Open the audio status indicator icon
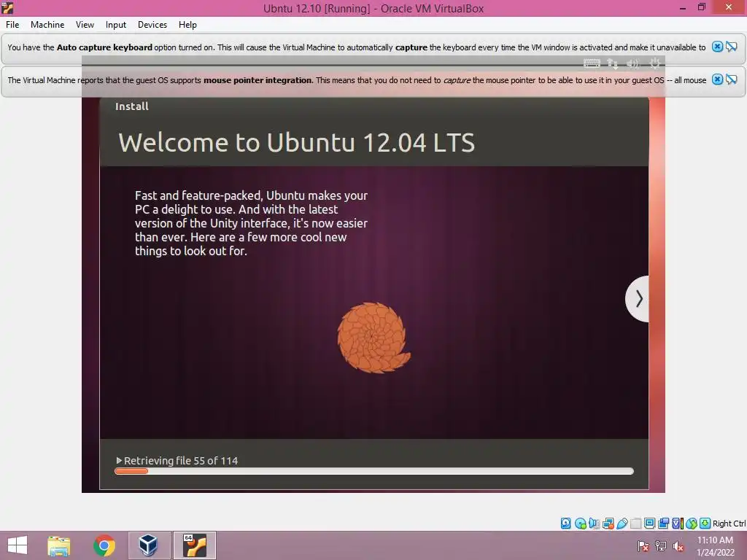The width and height of the screenshot is (747, 560). pos(594,524)
